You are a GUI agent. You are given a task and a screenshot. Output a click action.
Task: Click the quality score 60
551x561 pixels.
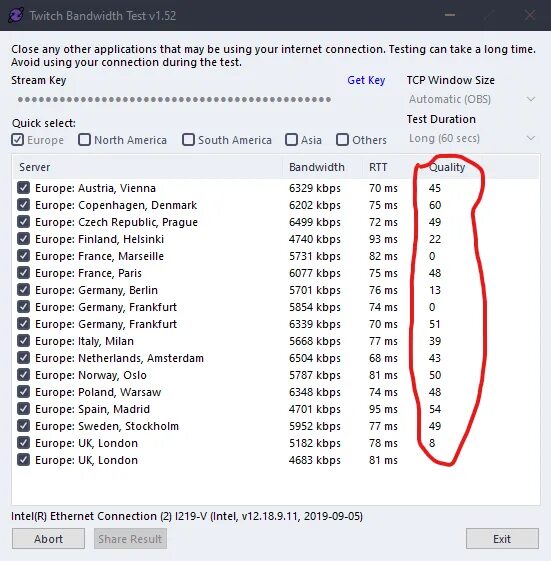pyautogui.click(x=435, y=205)
